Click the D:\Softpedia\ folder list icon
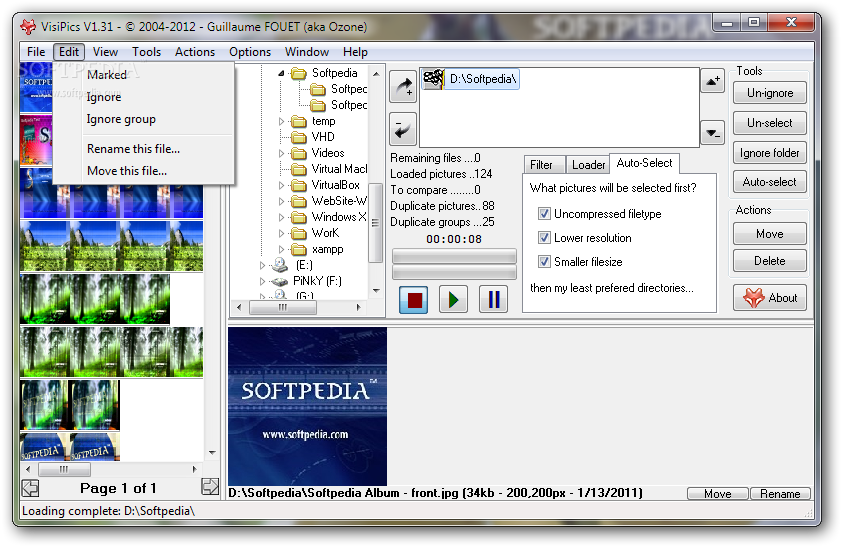Screen dimensions: 842x547 click(434, 79)
